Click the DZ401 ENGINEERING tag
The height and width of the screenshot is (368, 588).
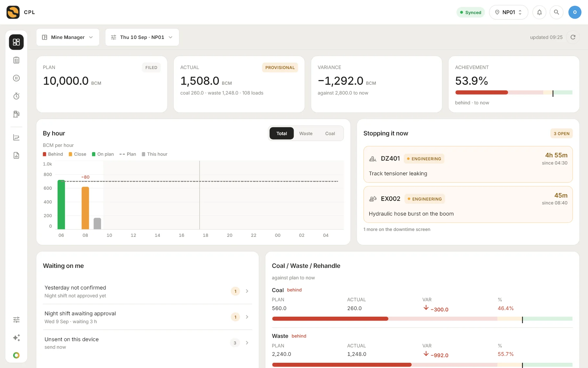(x=424, y=159)
